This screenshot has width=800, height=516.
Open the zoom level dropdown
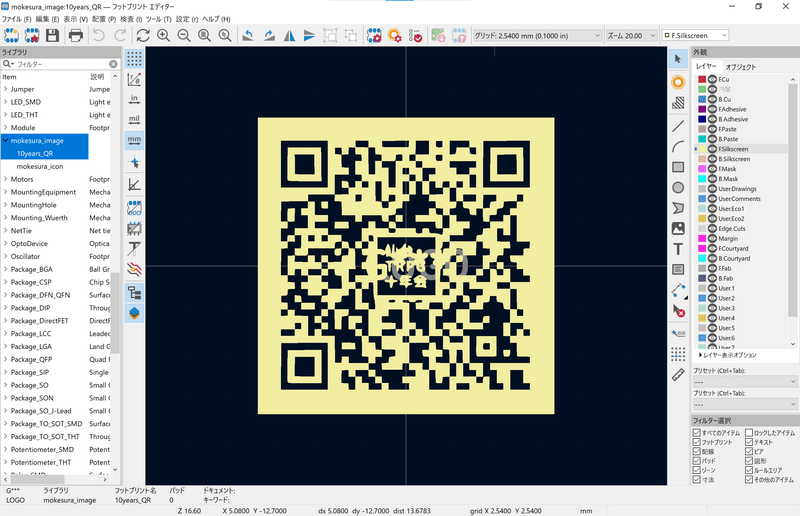(x=631, y=36)
